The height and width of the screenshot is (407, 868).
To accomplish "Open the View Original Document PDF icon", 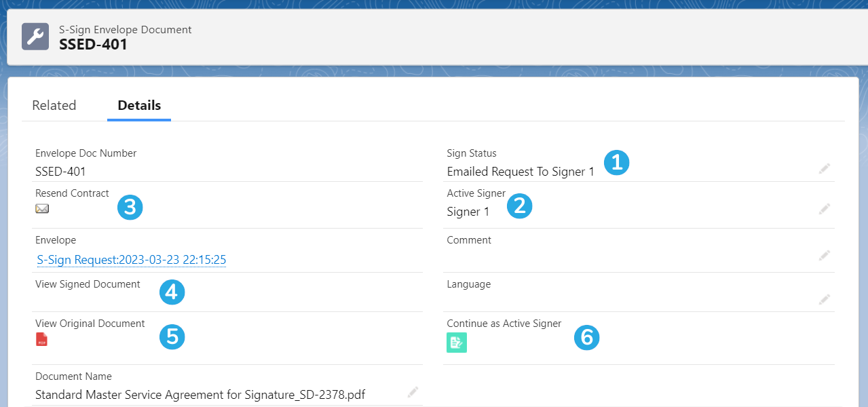I will pos(42,339).
